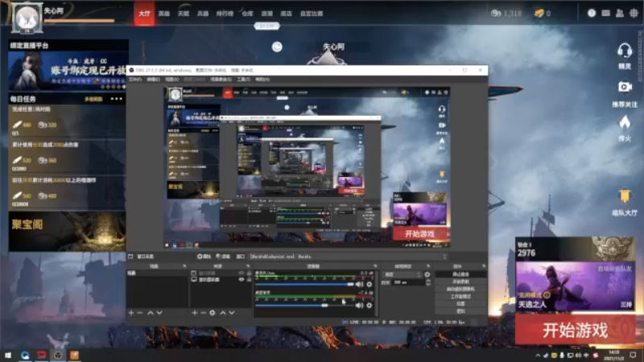
Task: Open the game help question-mark icon
Action: pyautogui.click(x=592, y=13)
